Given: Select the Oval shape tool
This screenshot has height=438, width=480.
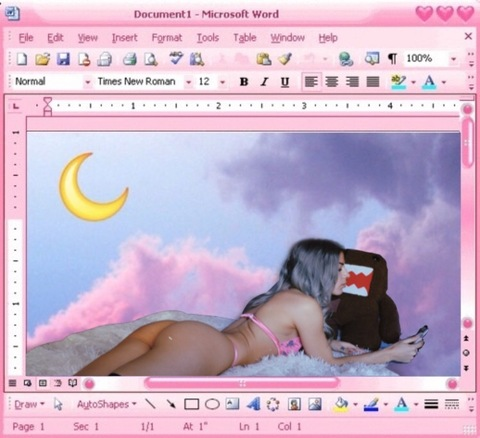Looking at the screenshot, I should pos(212,404).
